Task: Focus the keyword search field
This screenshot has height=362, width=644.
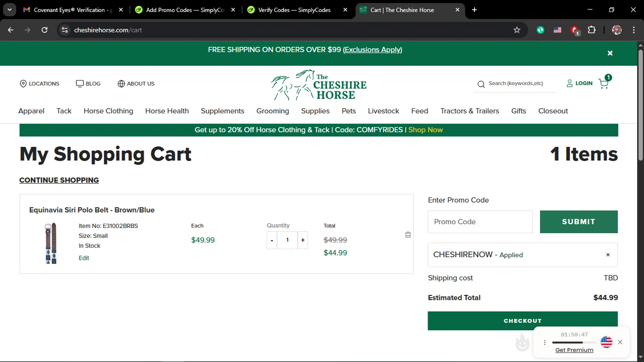Action: [521, 83]
